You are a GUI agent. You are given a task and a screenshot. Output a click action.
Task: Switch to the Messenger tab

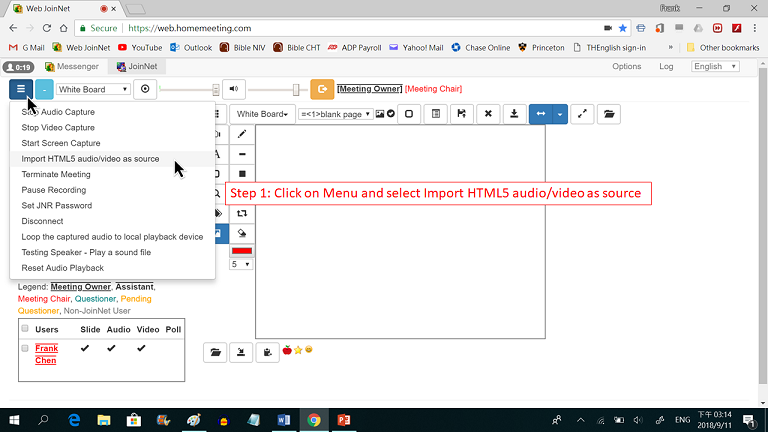click(x=70, y=67)
